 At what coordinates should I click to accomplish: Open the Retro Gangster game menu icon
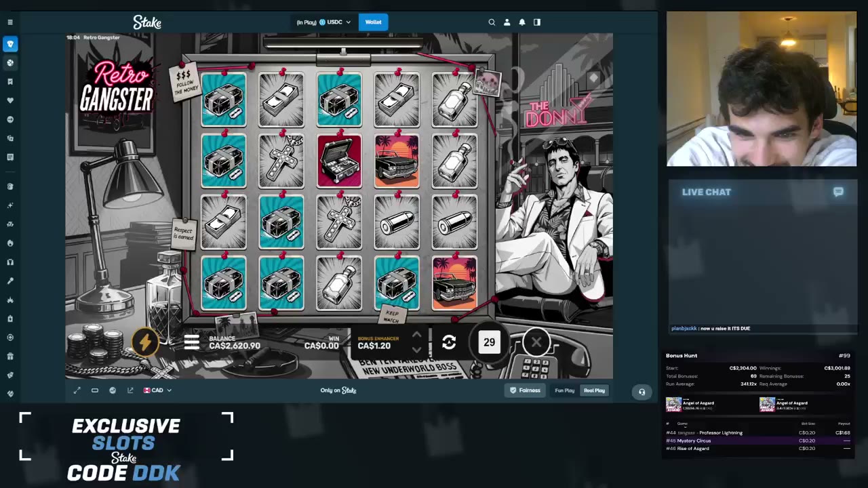(192, 342)
